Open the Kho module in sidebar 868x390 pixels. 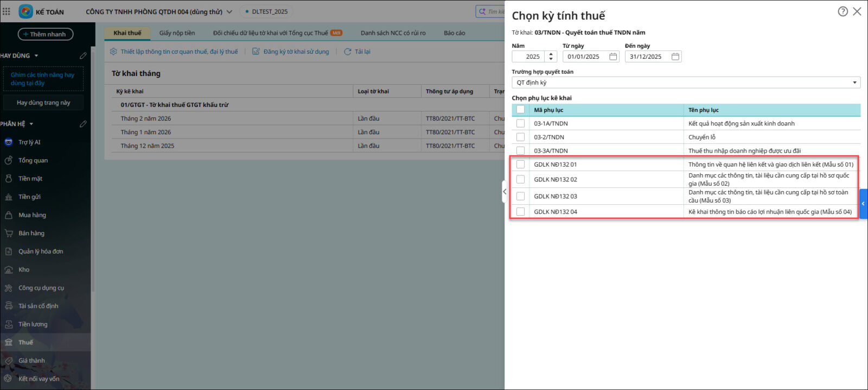[x=24, y=269]
